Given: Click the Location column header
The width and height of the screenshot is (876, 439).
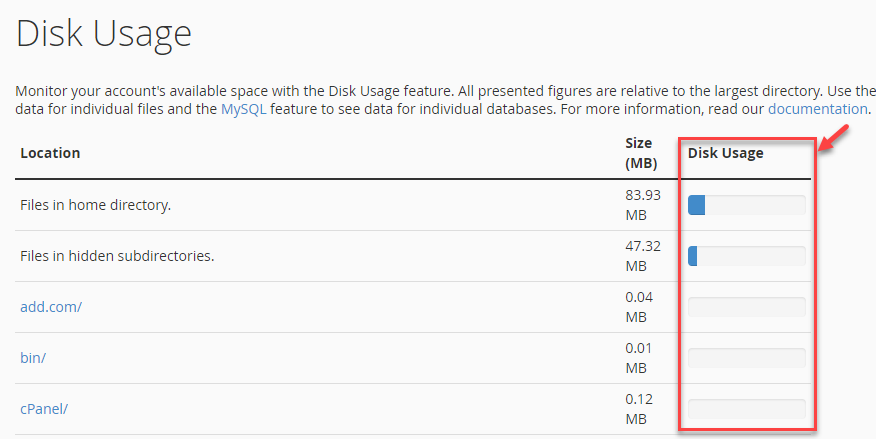Looking at the screenshot, I should (x=50, y=153).
